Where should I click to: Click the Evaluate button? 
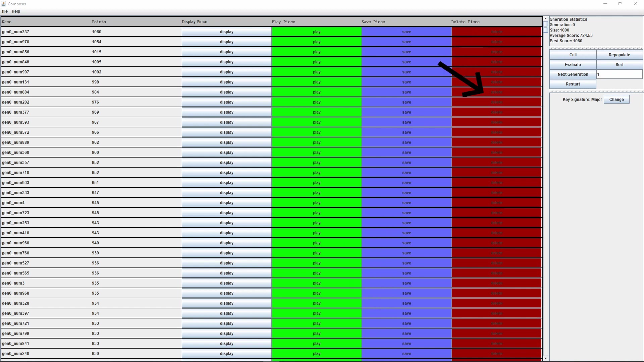click(573, 65)
